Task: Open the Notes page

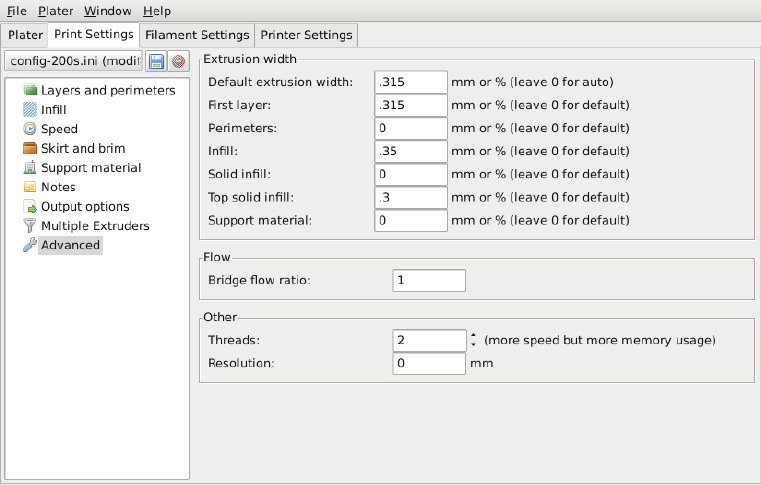Action: 57,187
